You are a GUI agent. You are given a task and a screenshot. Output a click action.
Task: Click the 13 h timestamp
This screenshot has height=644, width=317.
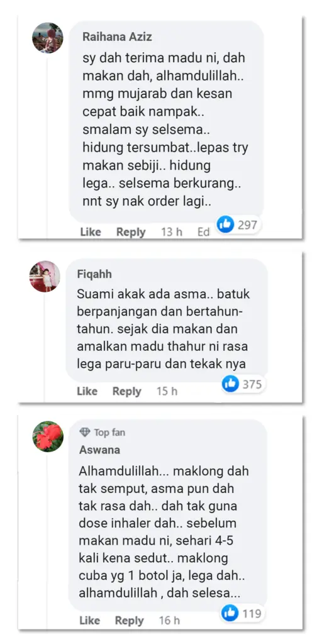(172, 232)
